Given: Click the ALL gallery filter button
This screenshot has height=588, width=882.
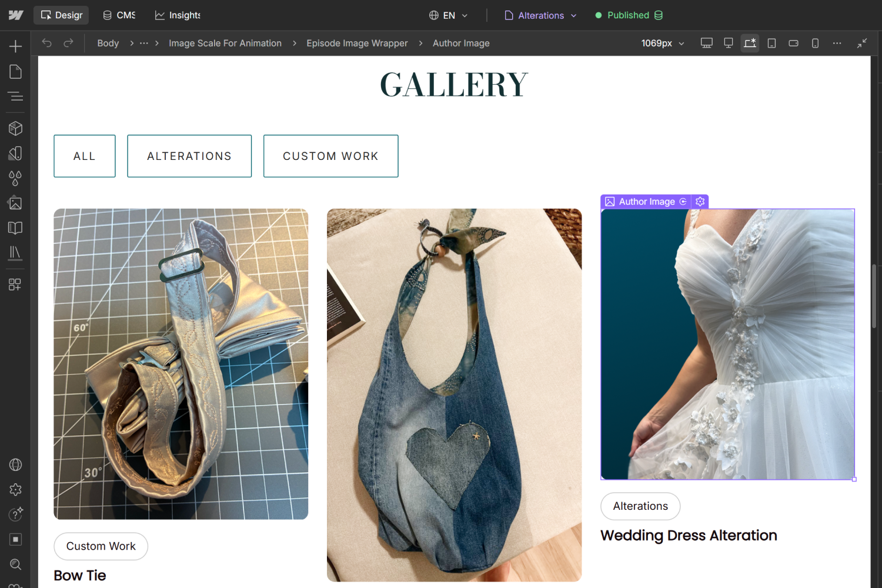Looking at the screenshot, I should point(85,156).
